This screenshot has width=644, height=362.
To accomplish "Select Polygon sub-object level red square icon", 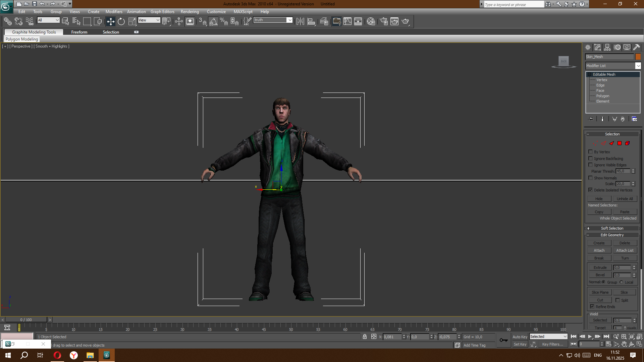I will point(620,143).
